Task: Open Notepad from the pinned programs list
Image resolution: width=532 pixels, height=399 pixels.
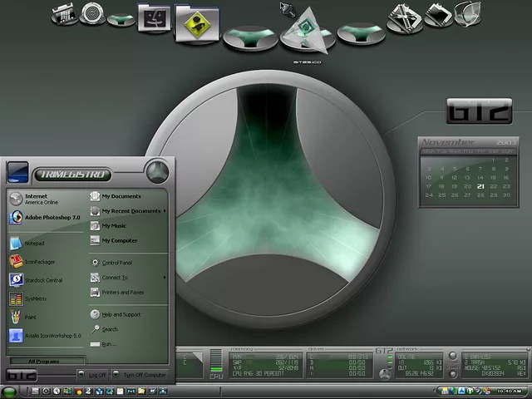Action: pos(33,244)
